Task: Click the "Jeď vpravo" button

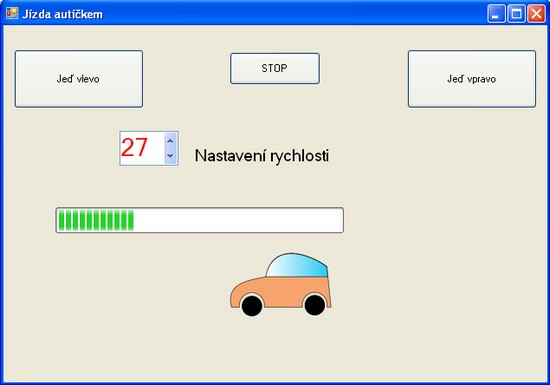Action: pyautogui.click(x=472, y=79)
